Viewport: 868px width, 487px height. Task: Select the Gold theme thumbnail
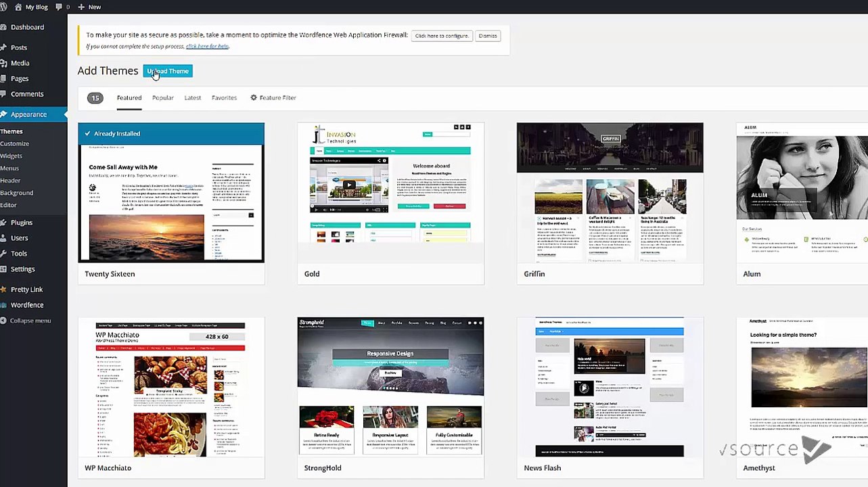(390, 193)
